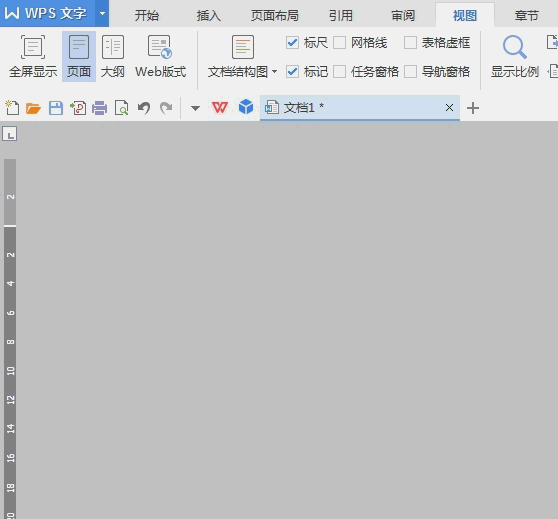Viewport: 558px width, 519px height.
Task: Enable the Task pane checkbox (任务窗格)
Action: [339, 72]
